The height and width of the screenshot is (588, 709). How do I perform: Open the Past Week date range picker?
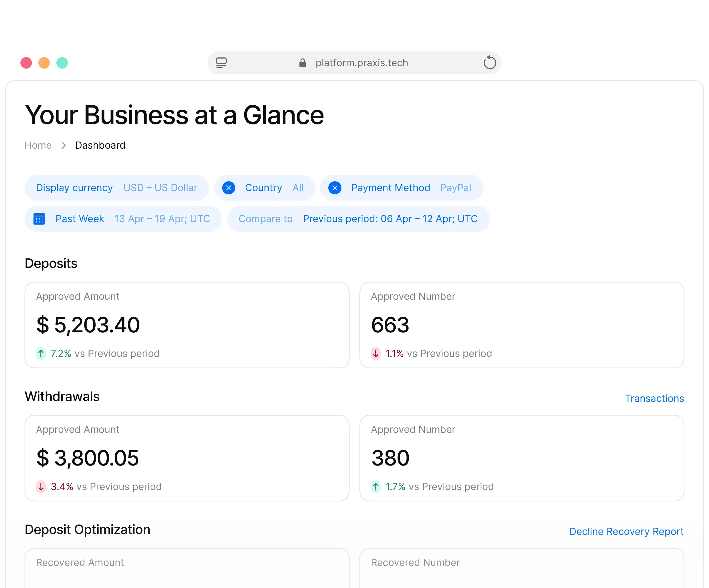click(123, 219)
